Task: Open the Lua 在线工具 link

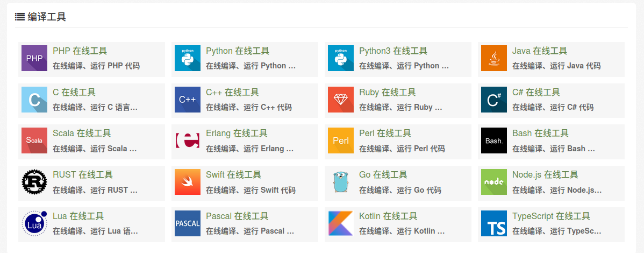Action: (78, 216)
